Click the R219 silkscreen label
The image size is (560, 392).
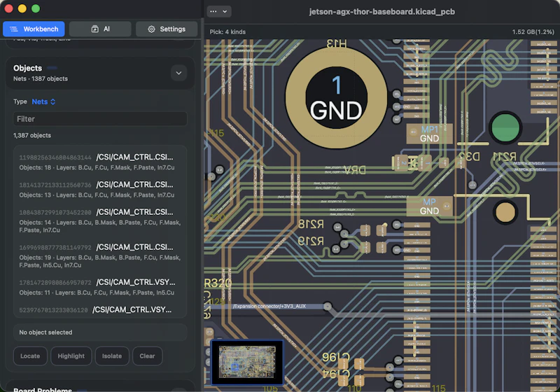coord(311,241)
